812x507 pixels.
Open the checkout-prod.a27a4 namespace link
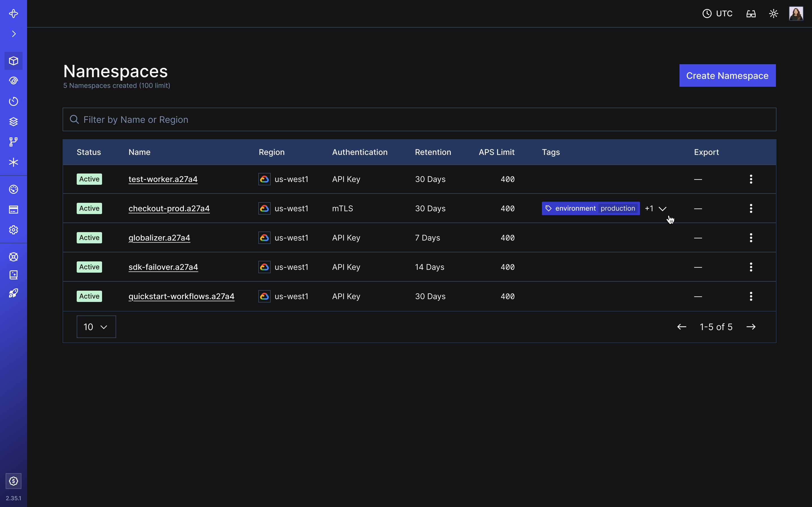tap(169, 208)
